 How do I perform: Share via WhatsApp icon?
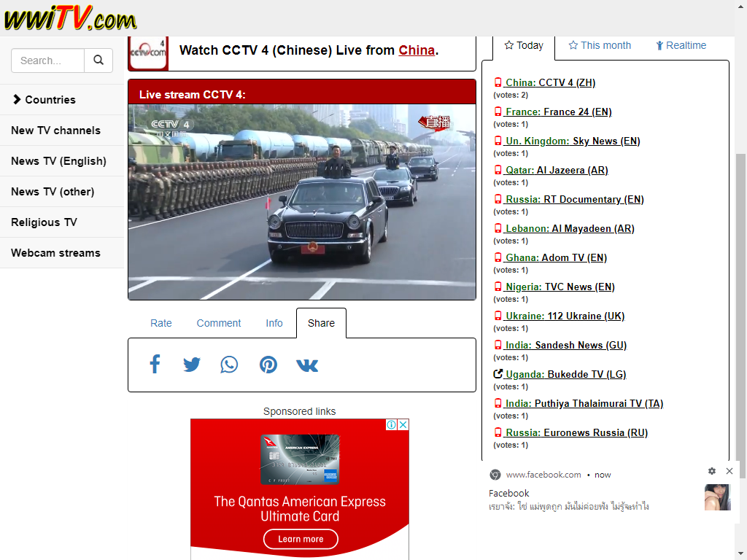(x=229, y=365)
